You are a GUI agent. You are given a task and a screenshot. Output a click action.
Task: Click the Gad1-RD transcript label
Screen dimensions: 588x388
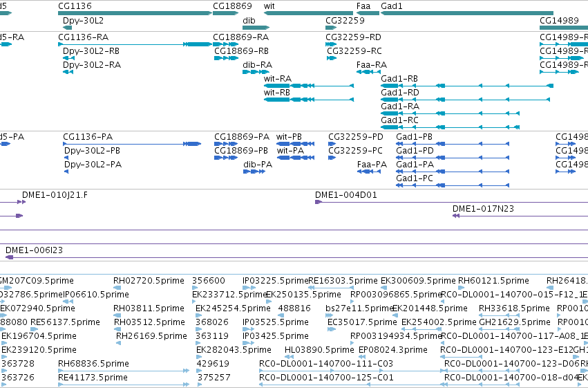(400, 92)
